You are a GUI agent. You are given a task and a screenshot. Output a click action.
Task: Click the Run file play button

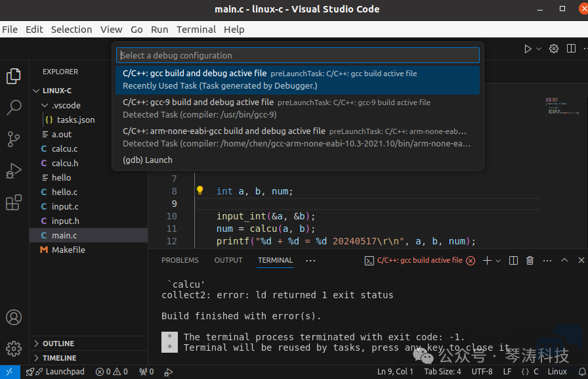pyautogui.click(x=528, y=49)
